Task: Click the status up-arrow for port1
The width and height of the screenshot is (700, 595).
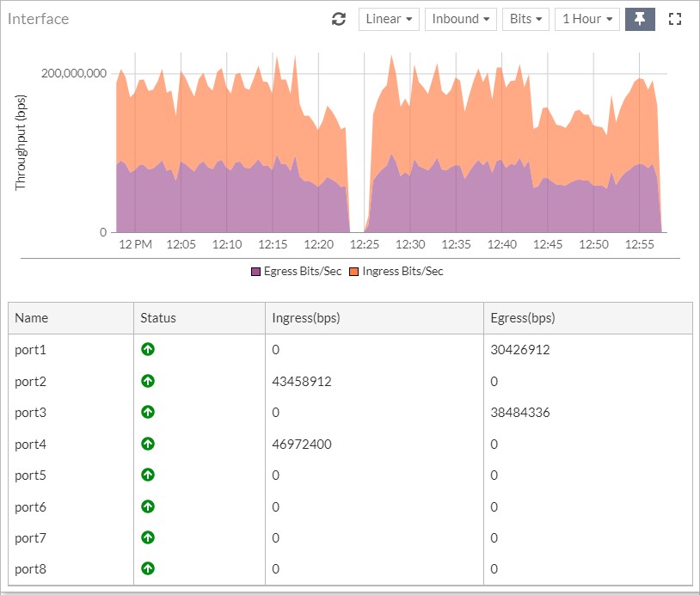Action: [147, 350]
